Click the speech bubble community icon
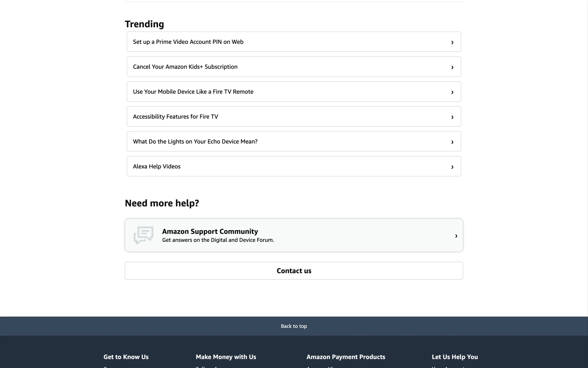588x368 pixels. click(x=143, y=235)
